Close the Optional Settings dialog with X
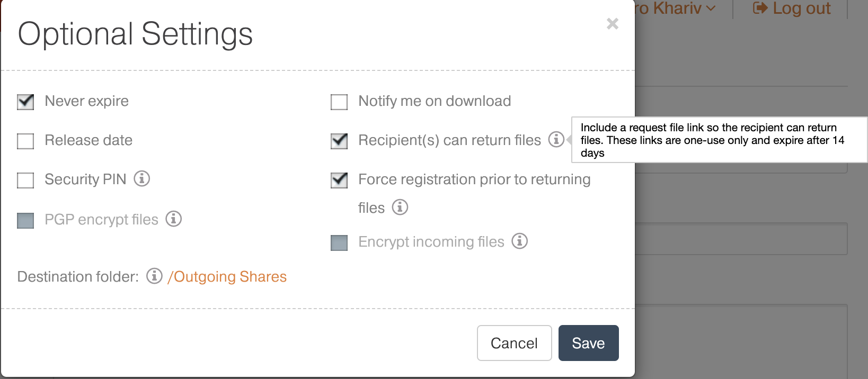The width and height of the screenshot is (868, 379). [x=613, y=24]
